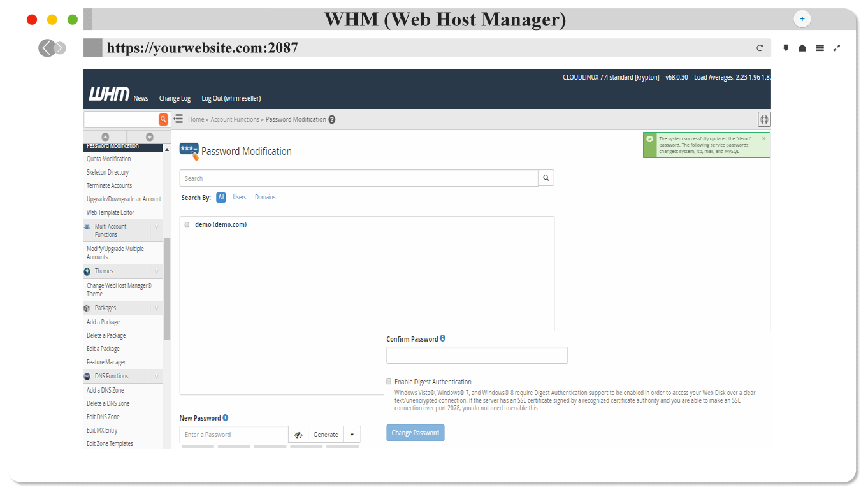Click the Confirm Password input field
The width and height of the screenshot is (868, 490).
(x=477, y=355)
